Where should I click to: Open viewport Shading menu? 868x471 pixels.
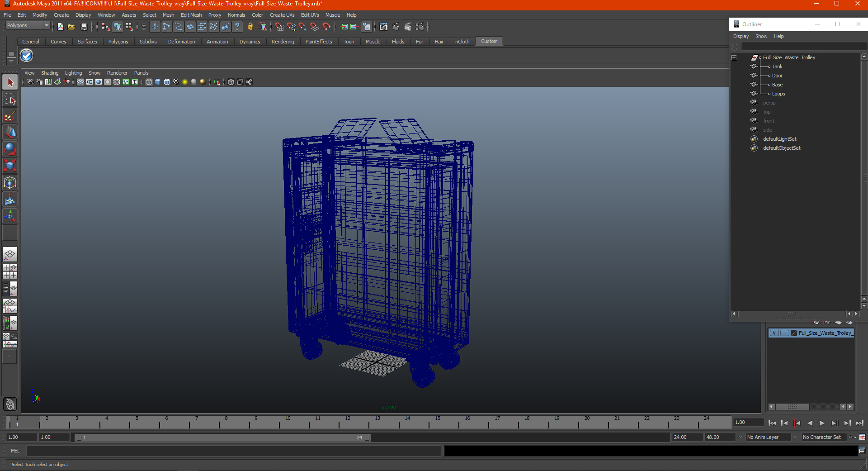pos(50,73)
